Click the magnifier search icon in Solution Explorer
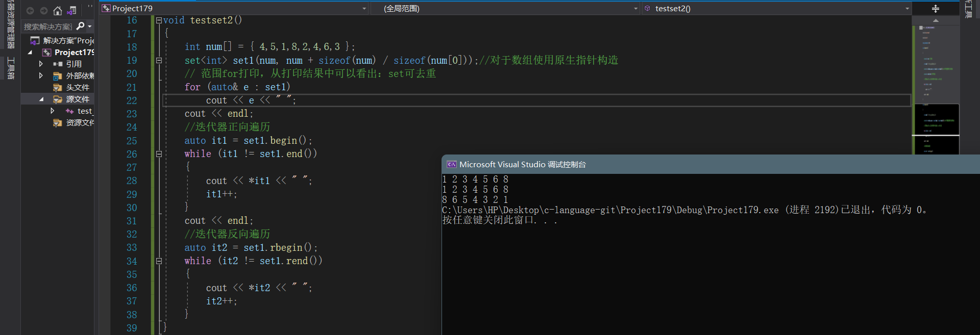 pos(80,26)
